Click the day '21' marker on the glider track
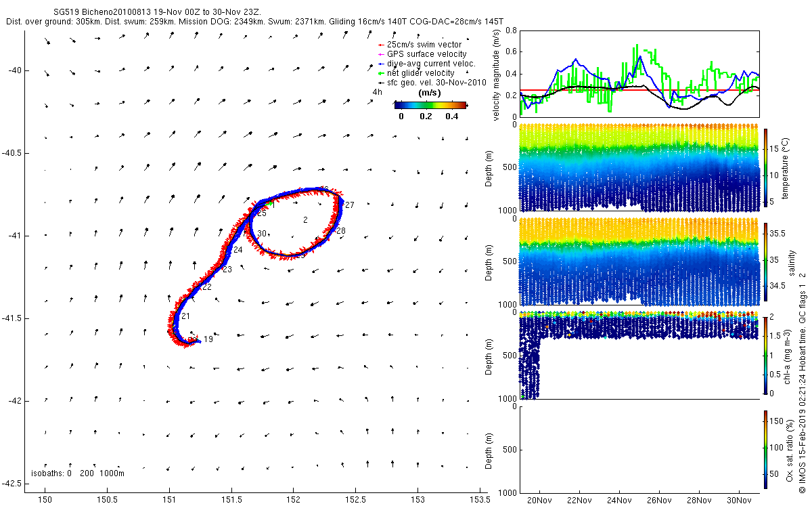Viewport: 812px width, 508px height. (185, 316)
